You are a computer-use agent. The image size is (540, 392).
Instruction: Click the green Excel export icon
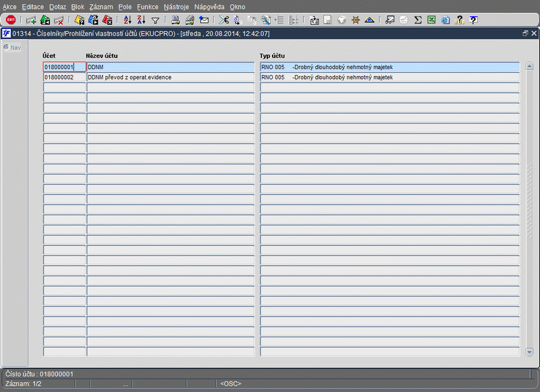431,20
